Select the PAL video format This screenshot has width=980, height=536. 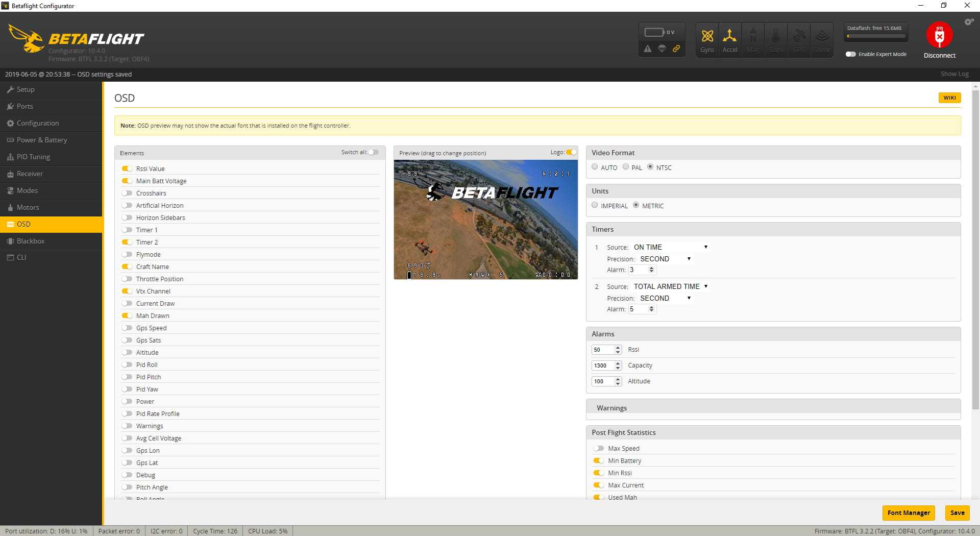(x=625, y=167)
